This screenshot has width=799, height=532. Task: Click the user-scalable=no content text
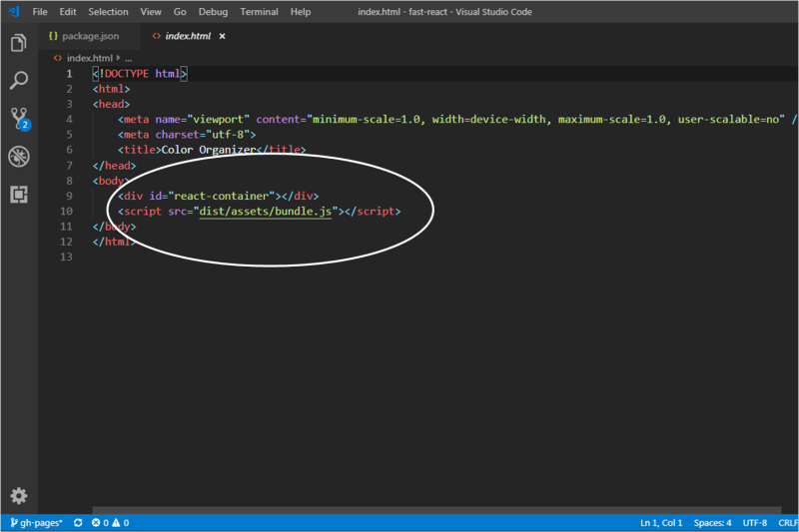click(x=728, y=119)
